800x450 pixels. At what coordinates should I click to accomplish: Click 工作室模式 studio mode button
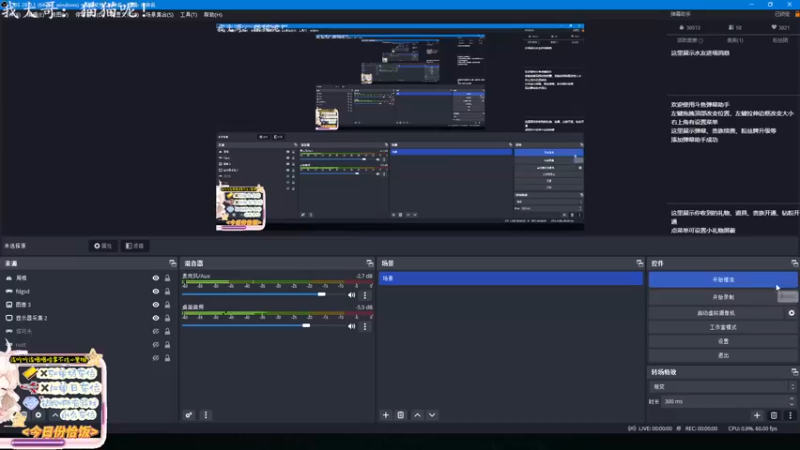(723, 327)
